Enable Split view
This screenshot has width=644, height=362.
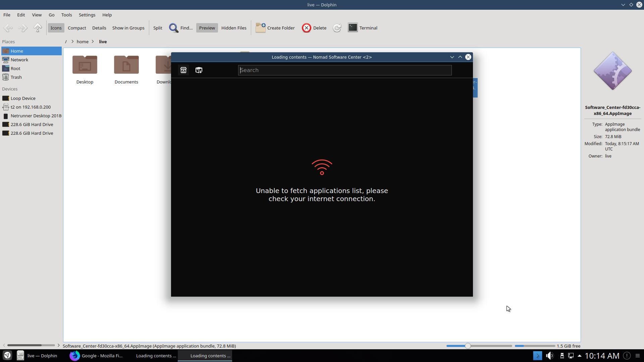(157, 28)
